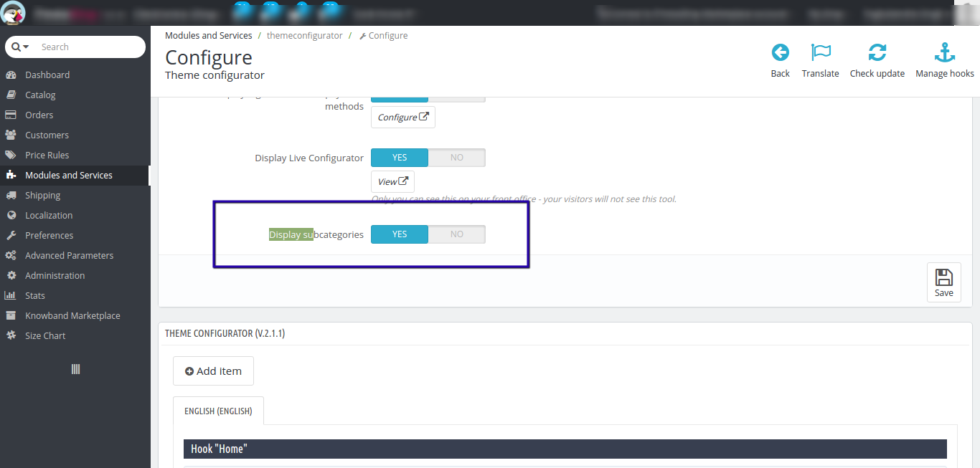Image resolution: width=980 pixels, height=468 pixels.
Task: Click the 'Only you can see this' hint text
Action: (x=524, y=199)
